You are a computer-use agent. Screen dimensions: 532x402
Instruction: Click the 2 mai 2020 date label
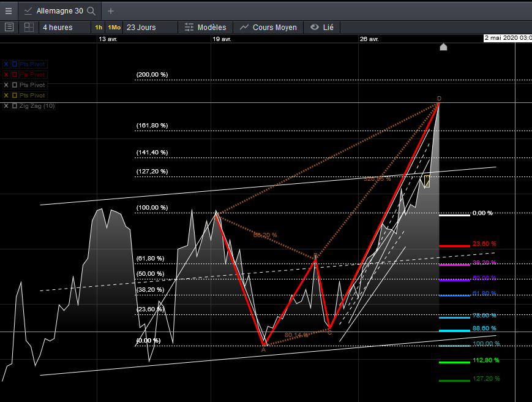coord(508,38)
